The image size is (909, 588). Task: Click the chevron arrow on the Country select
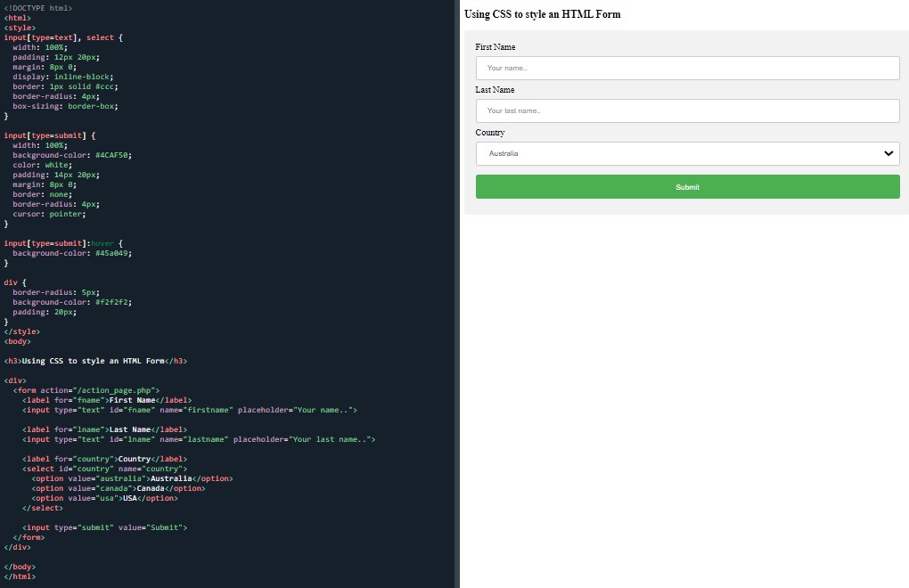[x=888, y=153]
